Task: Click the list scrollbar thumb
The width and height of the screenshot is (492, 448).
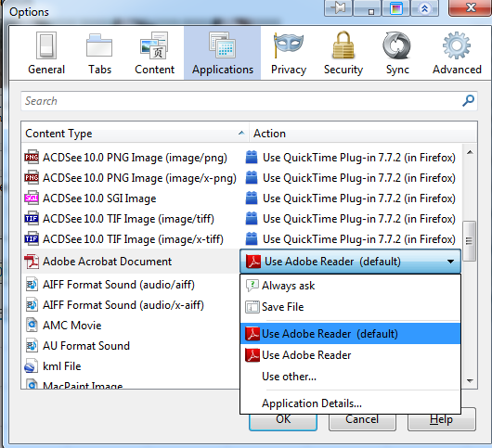Action: (470, 241)
